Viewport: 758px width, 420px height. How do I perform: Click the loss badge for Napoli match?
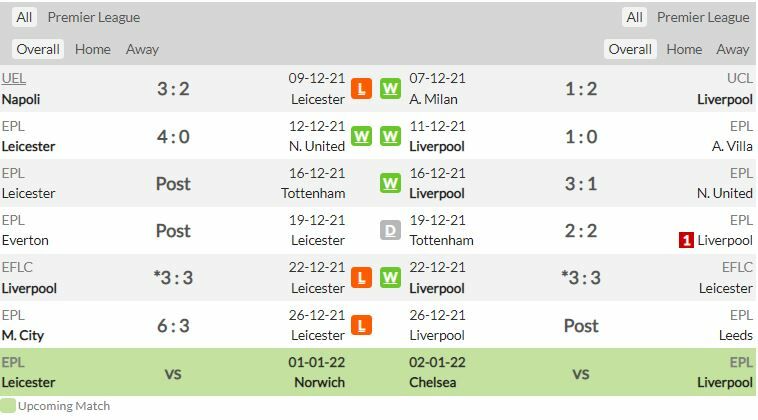coord(361,89)
